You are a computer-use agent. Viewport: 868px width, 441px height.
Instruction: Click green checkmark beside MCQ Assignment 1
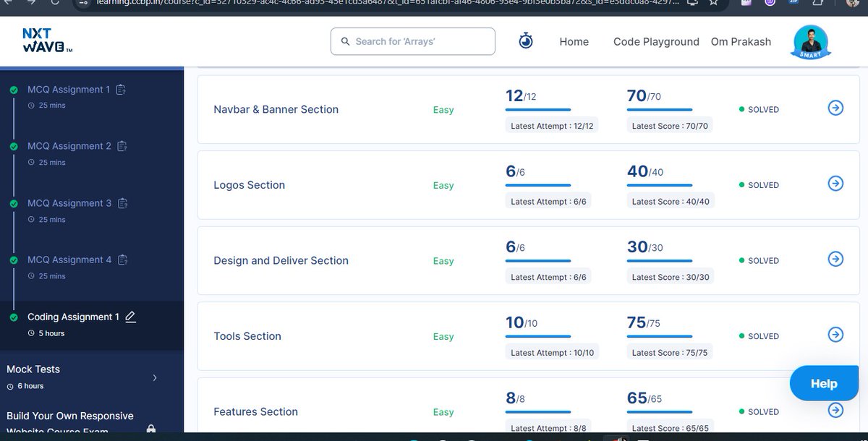14,90
